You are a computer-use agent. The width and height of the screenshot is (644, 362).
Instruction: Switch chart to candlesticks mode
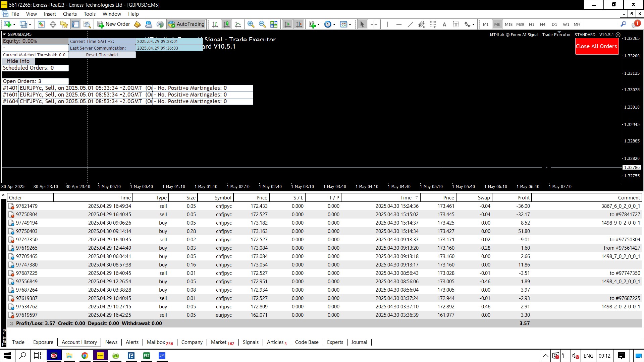coord(227,24)
